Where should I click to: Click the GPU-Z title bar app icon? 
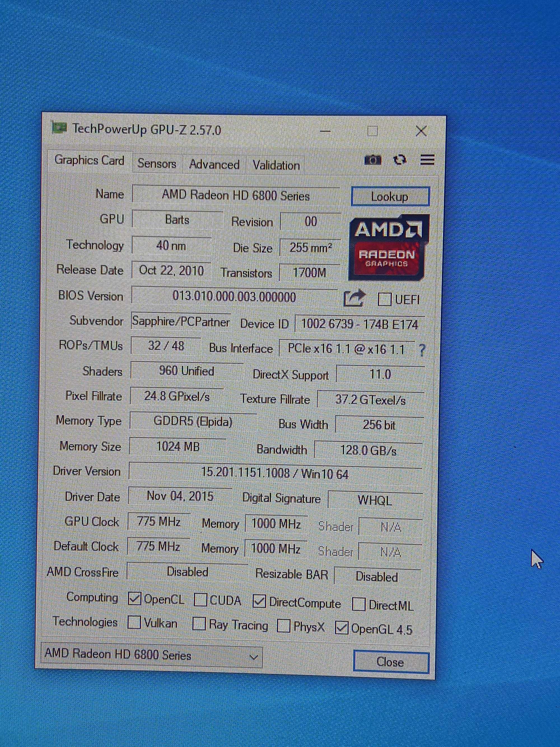[59, 128]
